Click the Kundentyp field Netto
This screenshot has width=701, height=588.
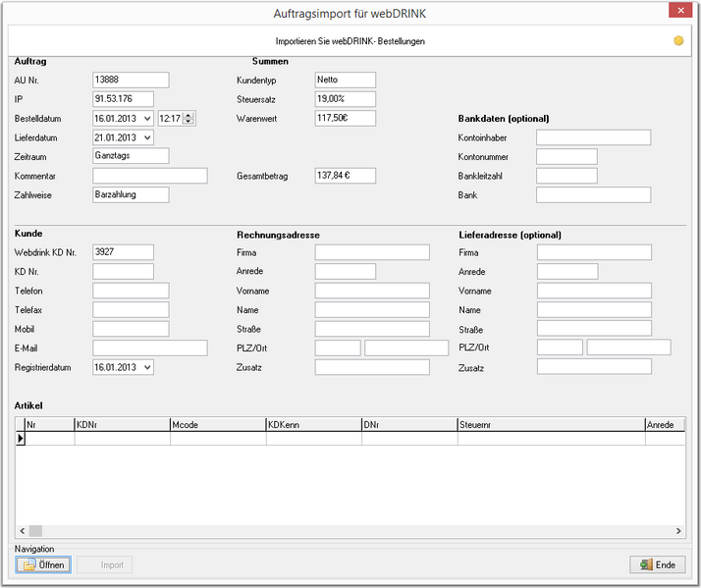[346, 80]
